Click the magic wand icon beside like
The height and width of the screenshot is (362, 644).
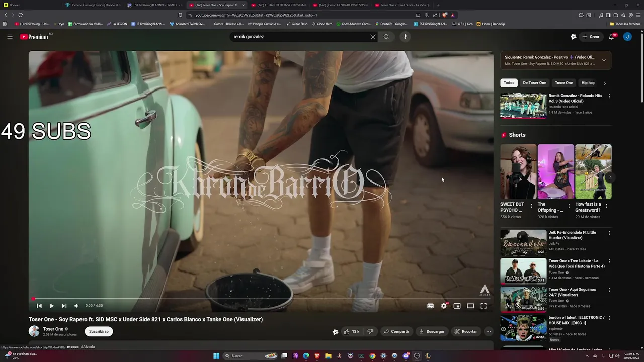tap(335, 331)
